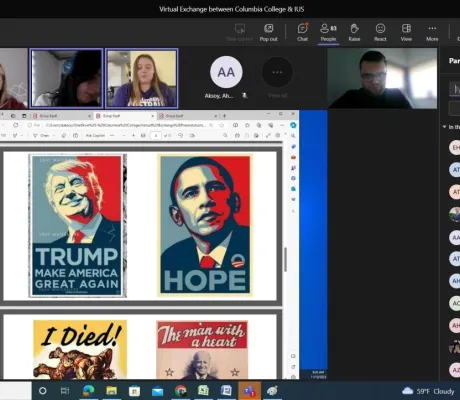Raise your hand in the meeting
This screenshot has width=460, height=400.
click(354, 32)
